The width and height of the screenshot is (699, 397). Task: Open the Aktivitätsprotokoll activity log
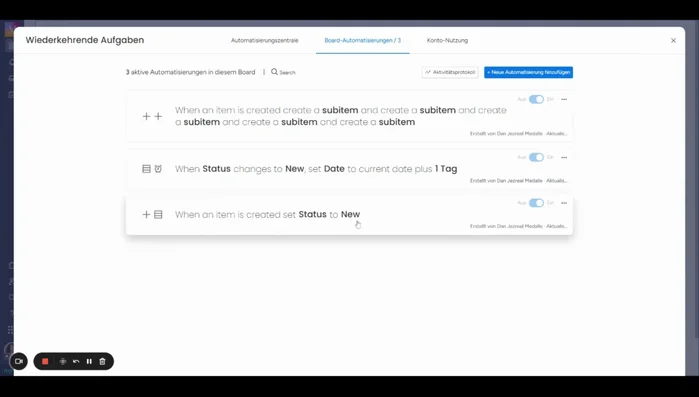(x=450, y=72)
